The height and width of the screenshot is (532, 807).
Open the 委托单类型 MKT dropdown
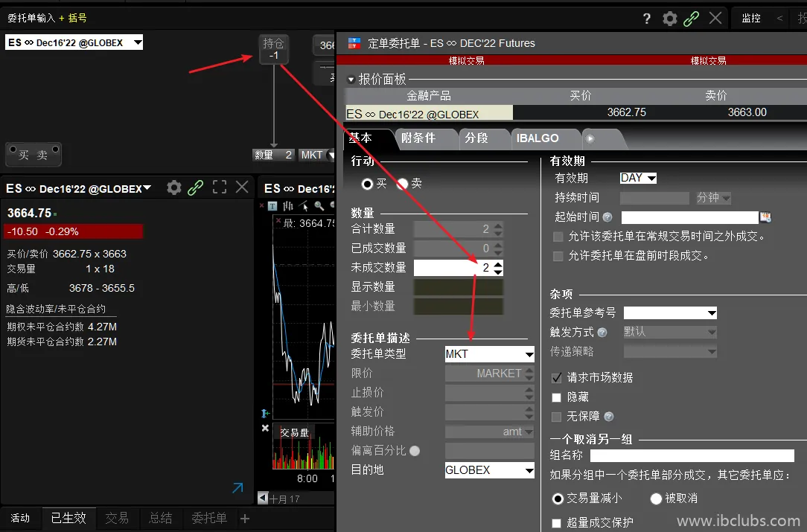pyautogui.click(x=489, y=354)
